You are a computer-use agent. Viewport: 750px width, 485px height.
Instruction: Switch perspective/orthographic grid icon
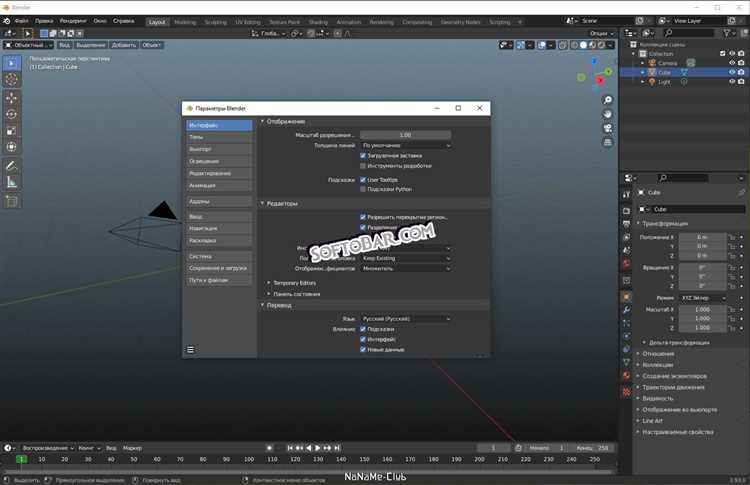(x=607, y=143)
